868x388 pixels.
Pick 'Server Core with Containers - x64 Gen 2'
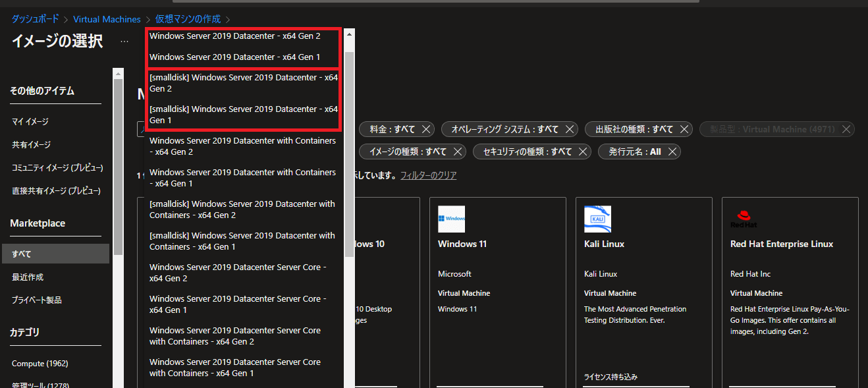(x=244, y=336)
